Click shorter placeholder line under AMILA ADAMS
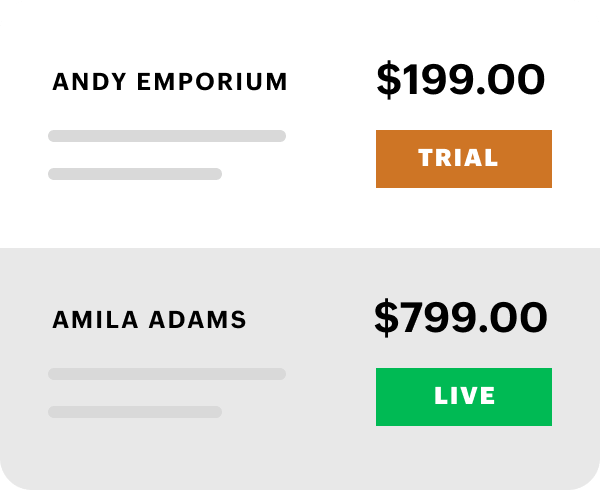600x490 pixels. (x=135, y=412)
